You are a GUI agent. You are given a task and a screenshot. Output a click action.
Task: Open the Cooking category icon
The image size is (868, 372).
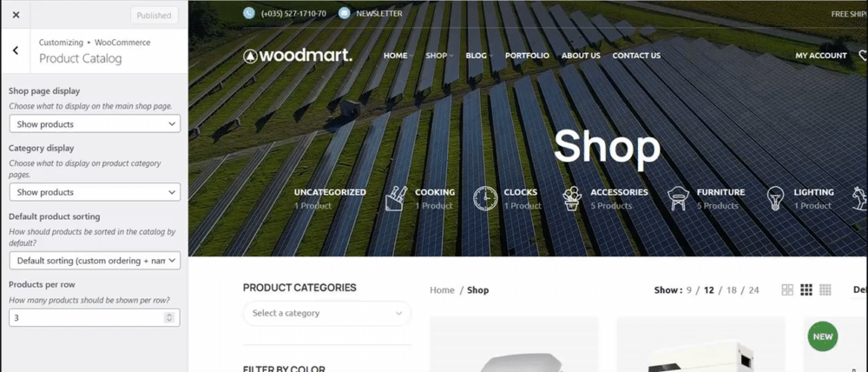point(397,198)
